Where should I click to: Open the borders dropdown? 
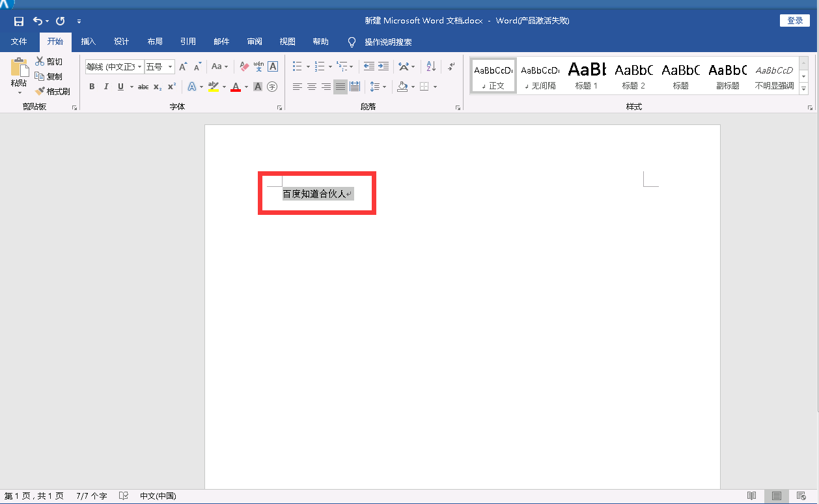point(435,87)
